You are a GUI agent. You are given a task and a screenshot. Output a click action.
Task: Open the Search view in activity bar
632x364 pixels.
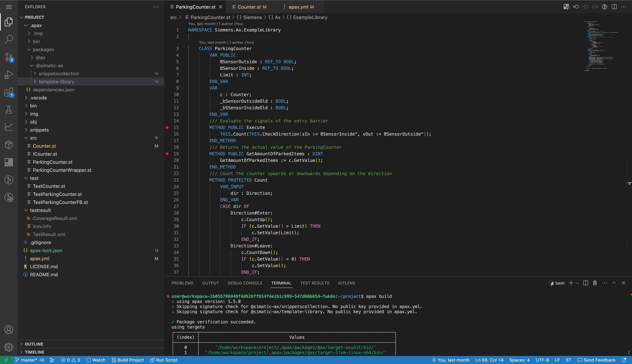[x=9, y=39]
